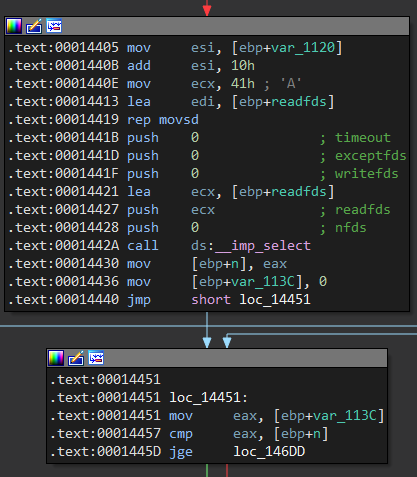417x477 pixels.
Task: Click the writefds comment
Action: click(x=367, y=174)
